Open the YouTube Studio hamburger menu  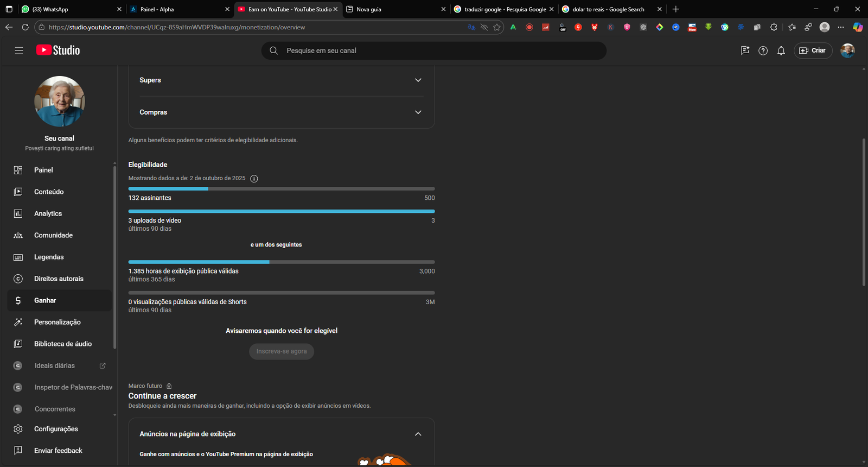click(19, 51)
